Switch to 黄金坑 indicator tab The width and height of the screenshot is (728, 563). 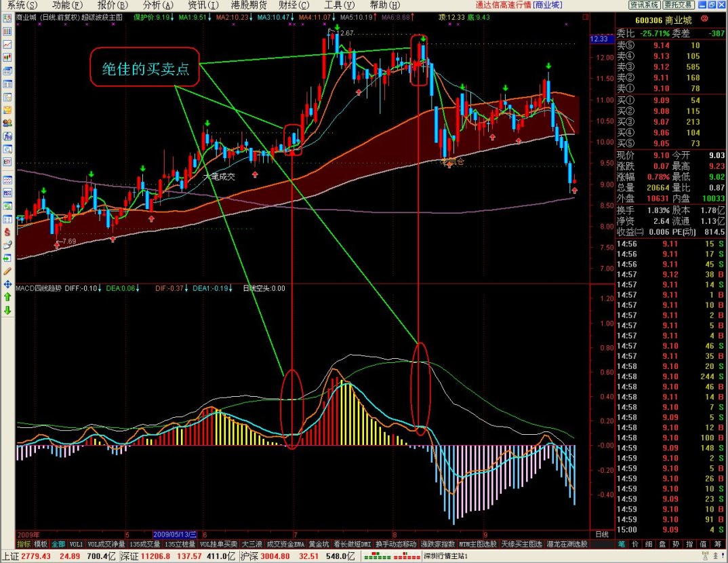[x=319, y=544]
